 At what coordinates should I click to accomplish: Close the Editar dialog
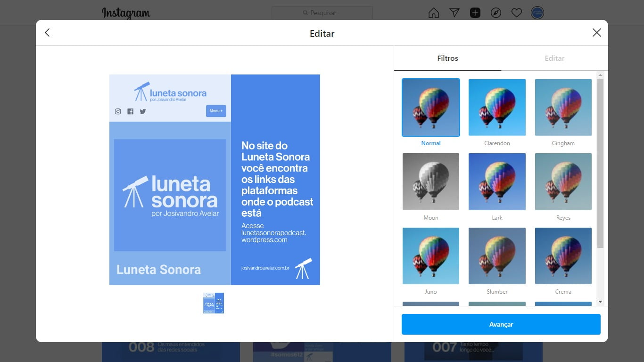(596, 33)
